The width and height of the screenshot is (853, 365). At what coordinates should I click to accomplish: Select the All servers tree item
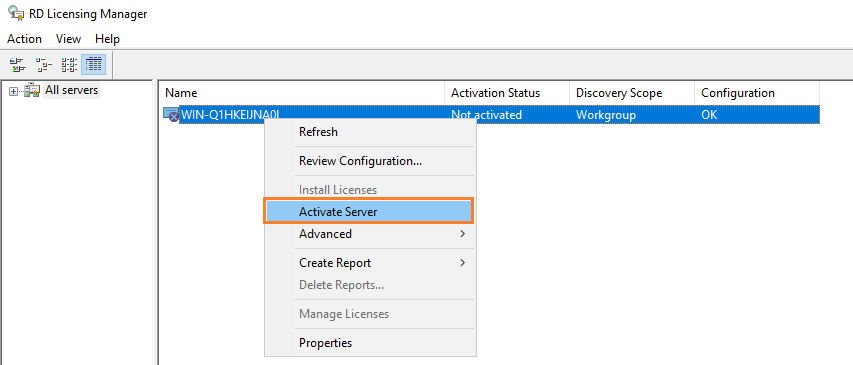tap(71, 90)
